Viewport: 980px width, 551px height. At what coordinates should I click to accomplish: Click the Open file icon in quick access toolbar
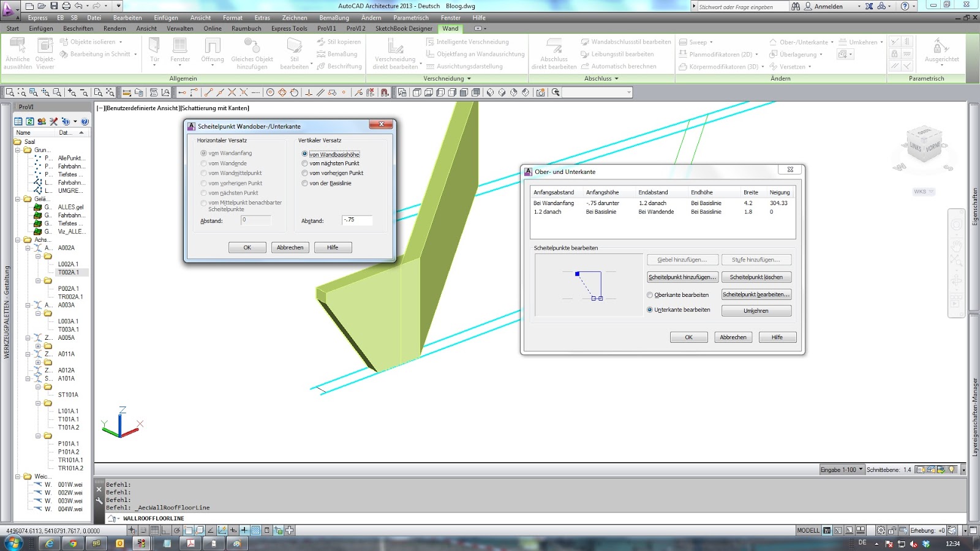pyautogui.click(x=42, y=6)
